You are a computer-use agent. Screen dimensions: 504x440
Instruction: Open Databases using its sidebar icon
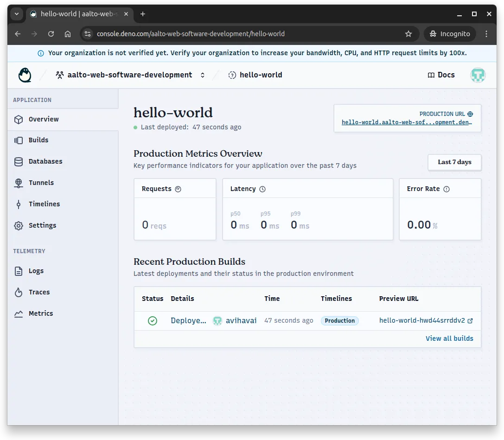pyautogui.click(x=19, y=161)
